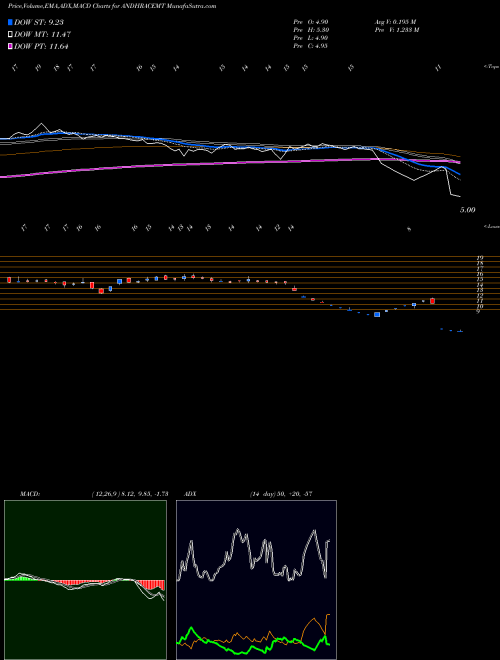
Task: Click the blue DOW ST legend swatch
Action: click(10, 22)
